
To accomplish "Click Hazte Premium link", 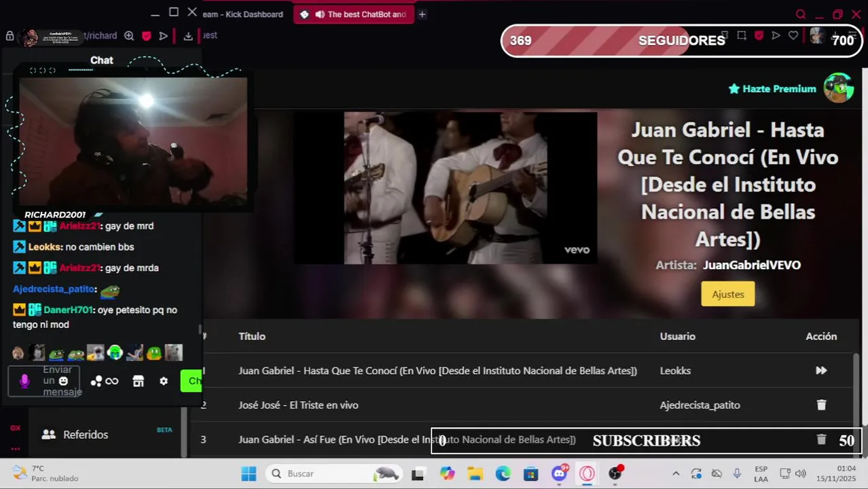I will click(772, 89).
